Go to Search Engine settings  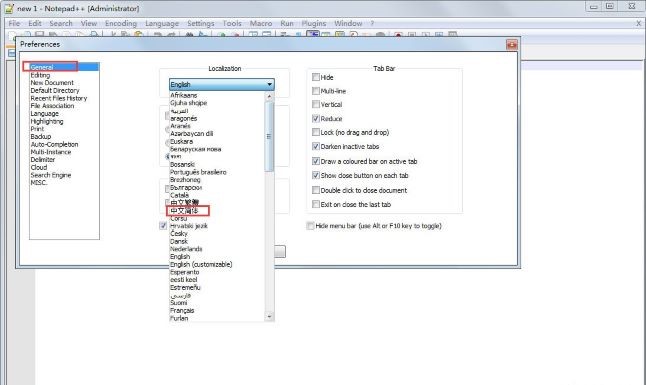click(x=51, y=175)
